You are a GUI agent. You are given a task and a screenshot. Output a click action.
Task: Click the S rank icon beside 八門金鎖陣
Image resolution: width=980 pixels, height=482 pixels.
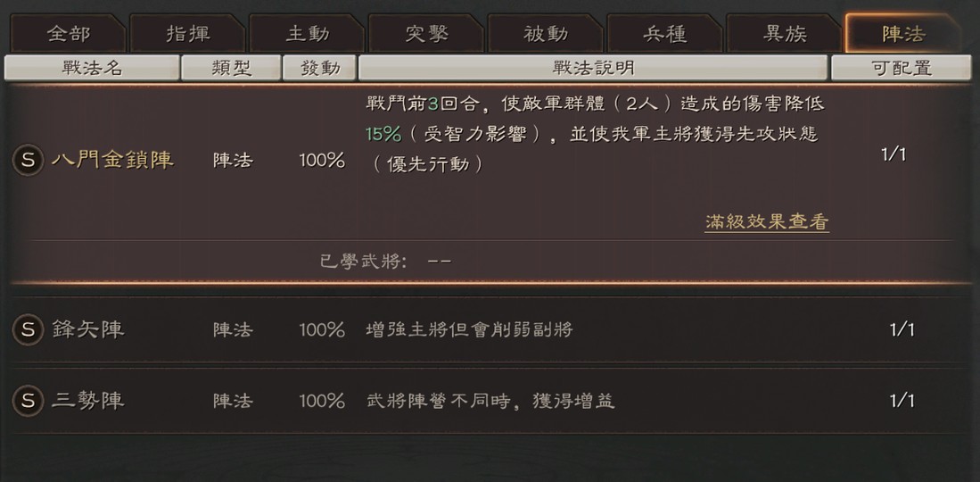(x=28, y=160)
